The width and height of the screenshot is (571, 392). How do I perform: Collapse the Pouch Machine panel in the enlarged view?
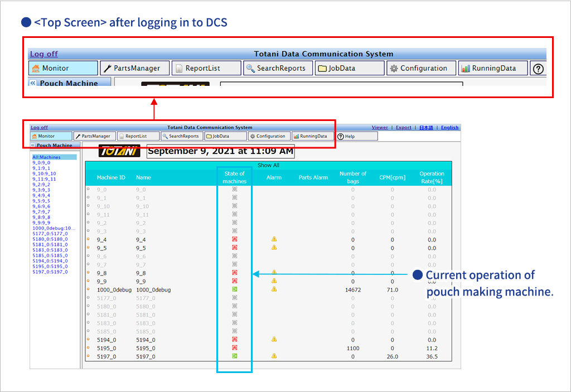(33, 83)
